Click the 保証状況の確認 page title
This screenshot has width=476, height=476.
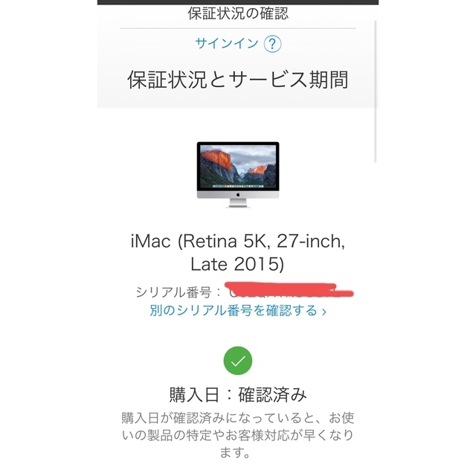tap(238, 13)
